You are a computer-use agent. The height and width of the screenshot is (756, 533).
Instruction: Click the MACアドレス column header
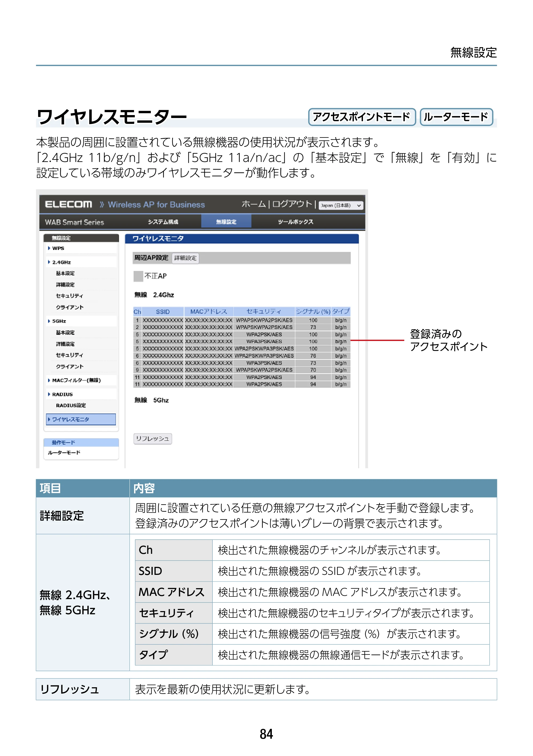pyautogui.click(x=208, y=311)
